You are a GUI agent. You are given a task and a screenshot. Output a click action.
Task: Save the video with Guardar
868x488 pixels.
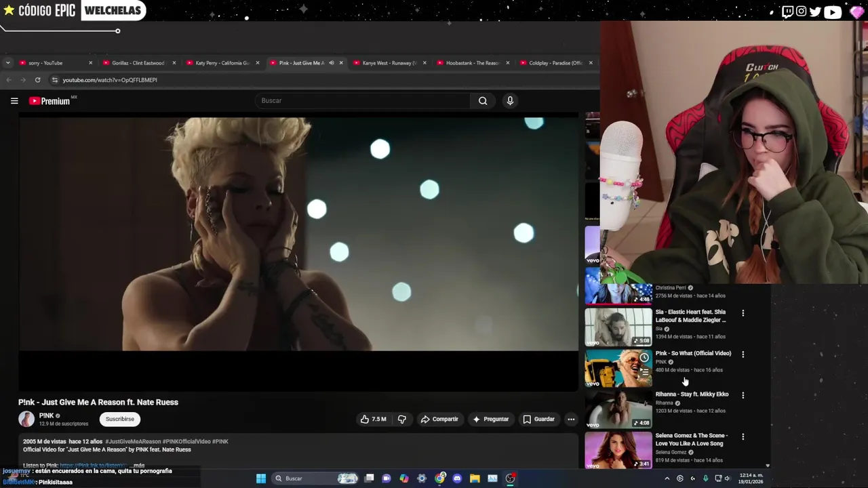tap(538, 420)
